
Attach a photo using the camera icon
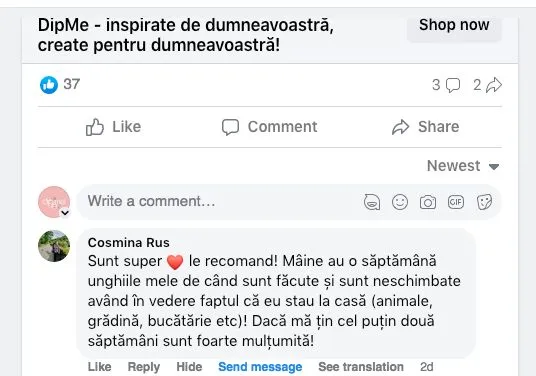[x=428, y=202]
